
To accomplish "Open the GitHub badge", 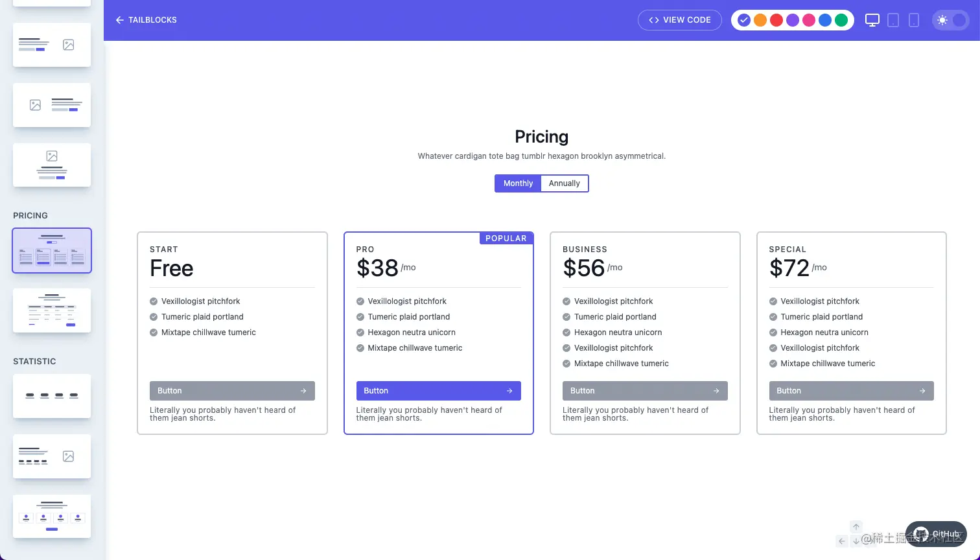I will coord(936,534).
